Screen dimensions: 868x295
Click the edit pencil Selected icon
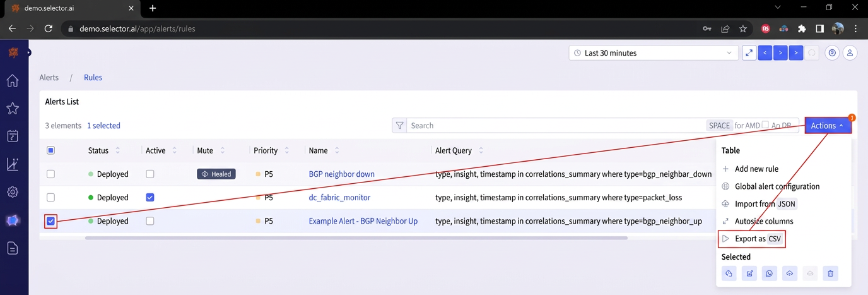tap(749, 274)
